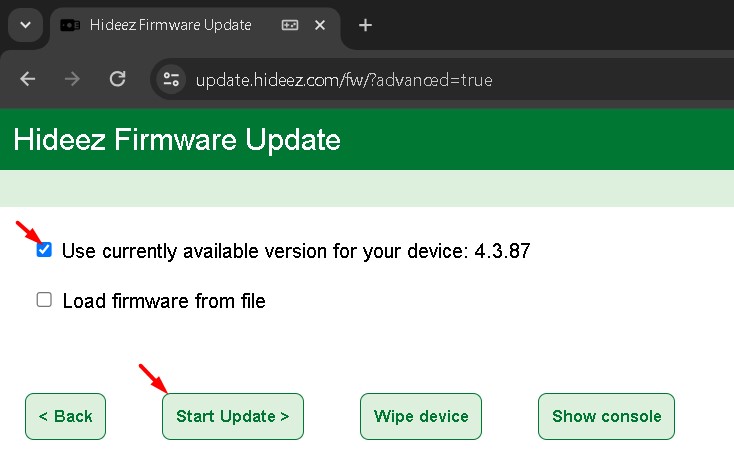The height and width of the screenshot is (471, 734).
Task: Click the Hideez Firmware Update page header title
Action: coord(177,140)
